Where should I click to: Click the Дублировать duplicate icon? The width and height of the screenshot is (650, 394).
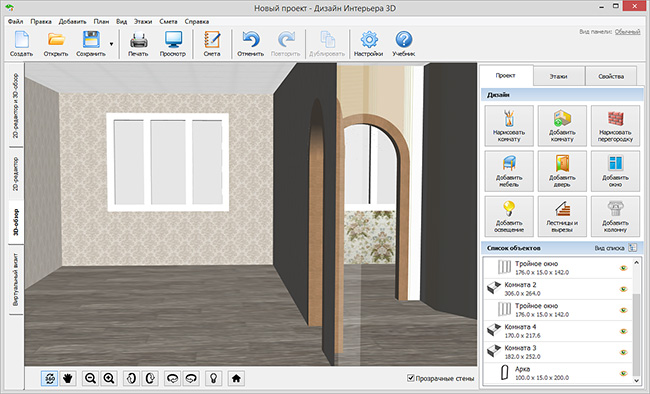[327, 43]
